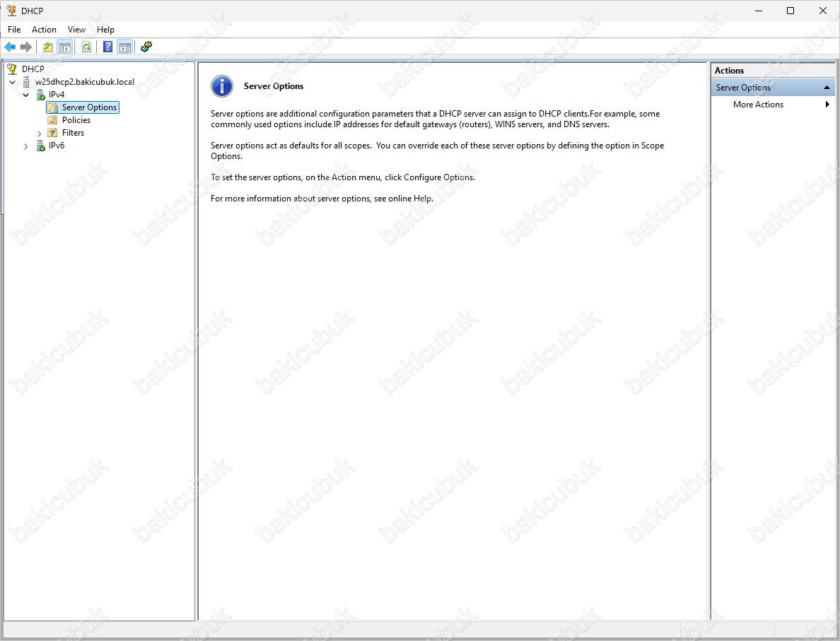Click the Back arrow toolbar icon
Screen dimensions: 840x641
pos(10,47)
